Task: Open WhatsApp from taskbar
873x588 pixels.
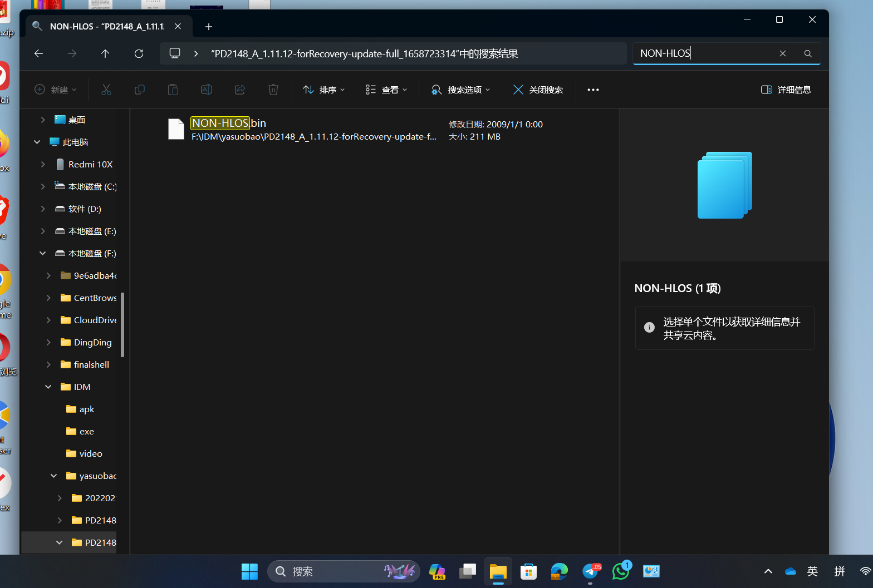Action: pyautogui.click(x=621, y=571)
